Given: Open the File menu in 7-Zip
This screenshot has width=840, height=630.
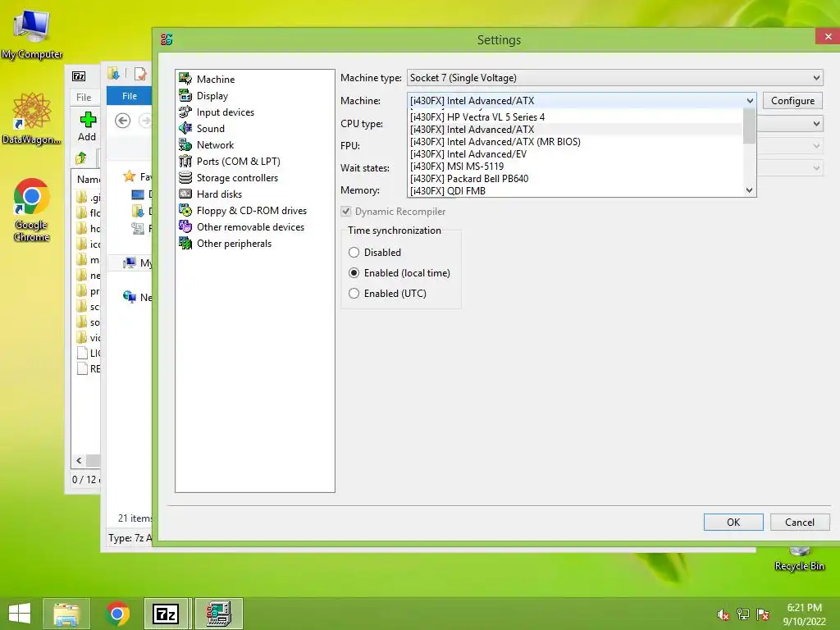Looking at the screenshot, I should (x=84, y=98).
